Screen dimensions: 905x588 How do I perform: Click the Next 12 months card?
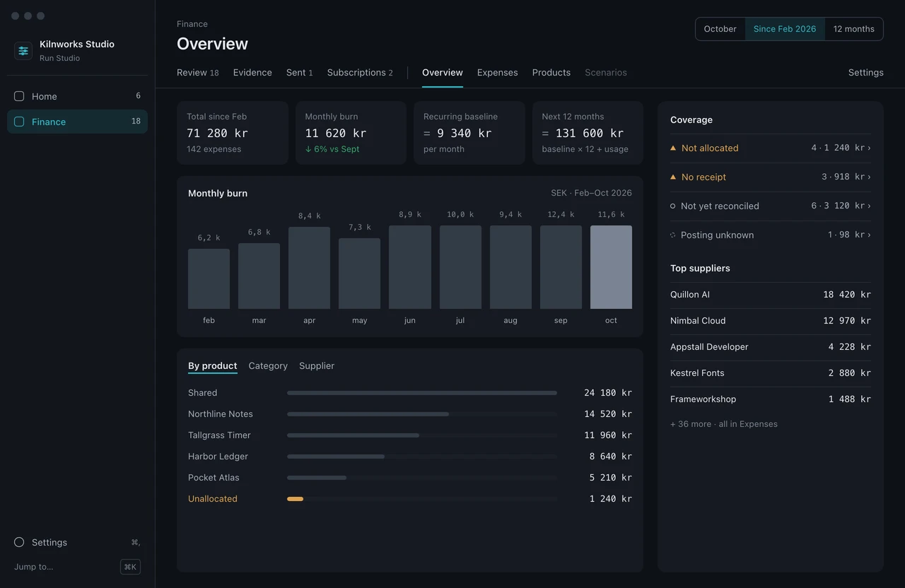[x=588, y=133]
